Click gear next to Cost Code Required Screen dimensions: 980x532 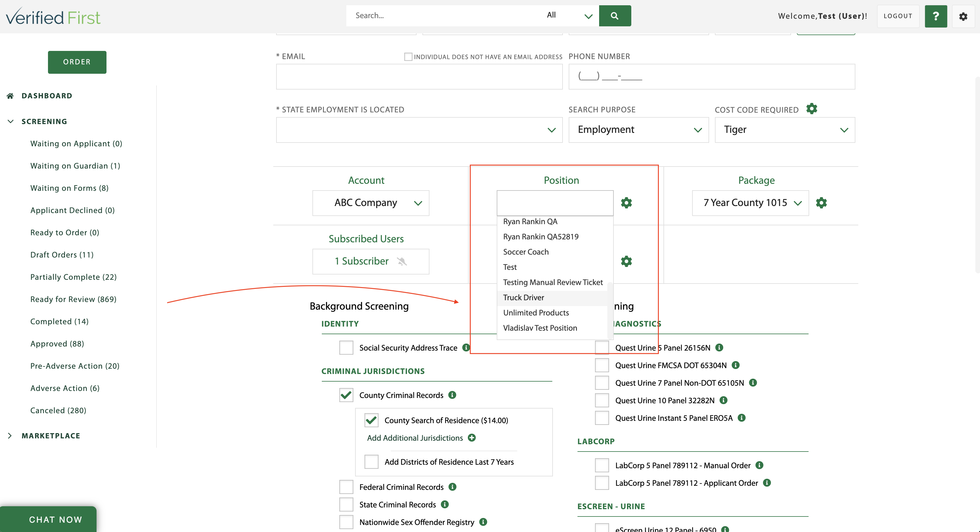(x=811, y=109)
